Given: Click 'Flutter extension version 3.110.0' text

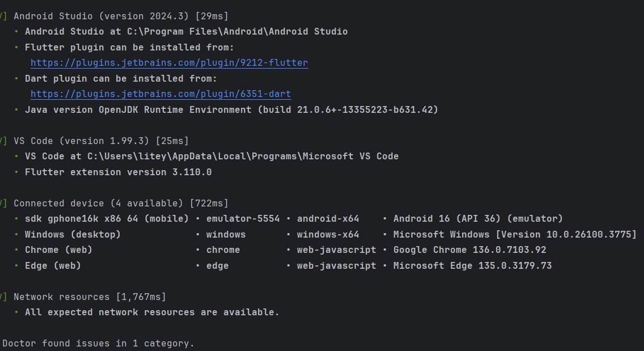Looking at the screenshot, I should [118, 172].
